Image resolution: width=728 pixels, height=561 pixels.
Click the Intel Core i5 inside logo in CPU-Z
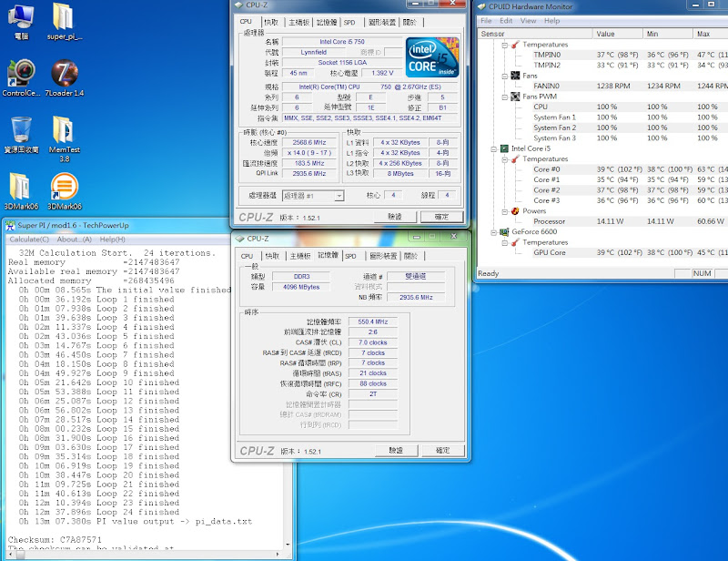431,57
